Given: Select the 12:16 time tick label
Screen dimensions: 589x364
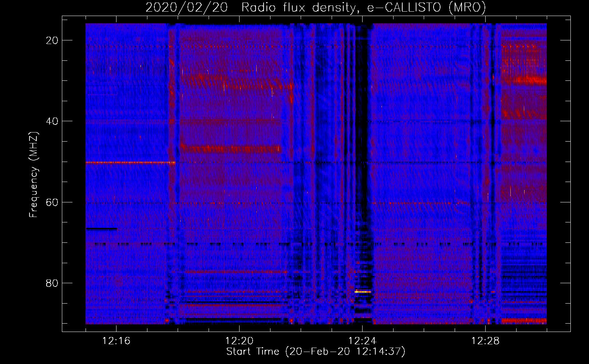Looking at the screenshot, I should pyautogui.click(x=116, y=341).
